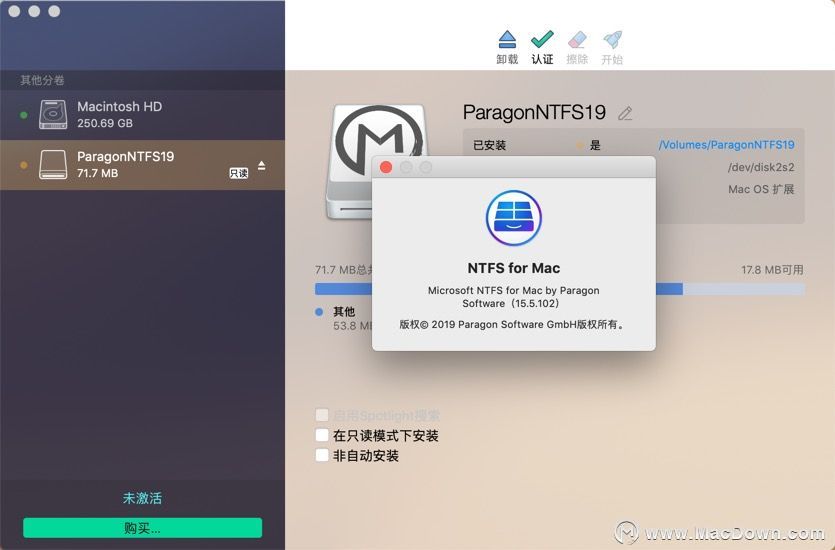The height and width of the screenshot is (550, 835).
Task: Click the read-only (只读) badge
Action: click(x=239, y=173)
